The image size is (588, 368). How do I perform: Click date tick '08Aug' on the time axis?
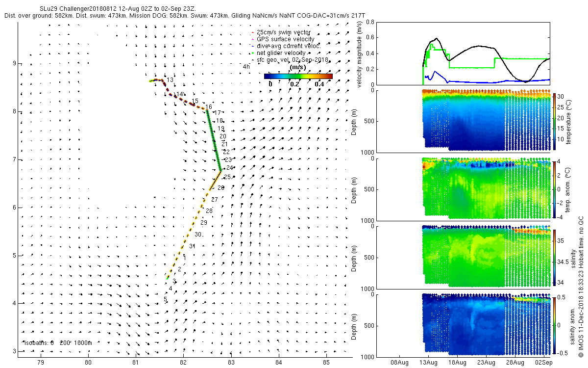click(x=399, y=363)
